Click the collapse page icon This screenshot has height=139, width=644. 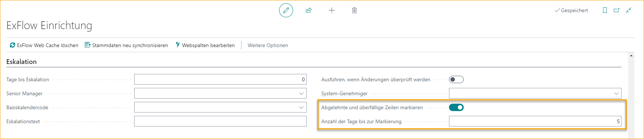pyautogui.click(x=629, y=10)
